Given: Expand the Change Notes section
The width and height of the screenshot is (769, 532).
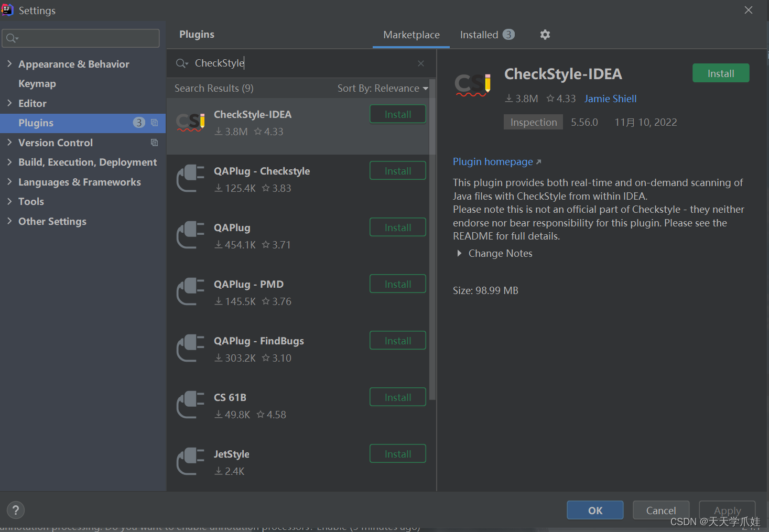Looking at the screenshot, I should [x=459, y=253].
